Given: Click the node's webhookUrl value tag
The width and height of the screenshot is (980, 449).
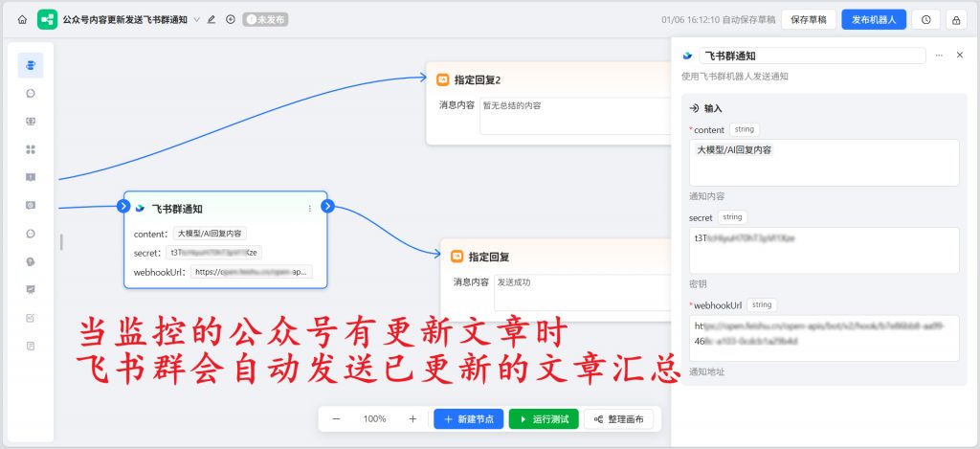Looking at the screenshot, I should coord(252,272).
